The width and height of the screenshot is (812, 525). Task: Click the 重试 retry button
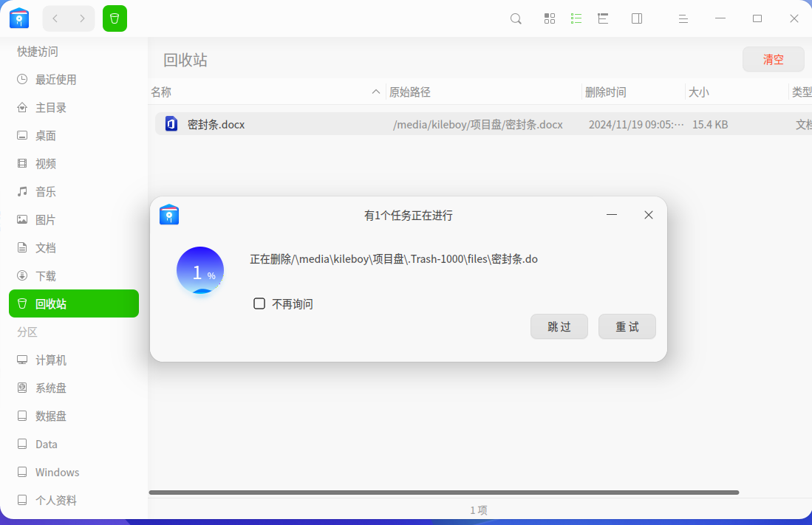[x=627, y=326]
